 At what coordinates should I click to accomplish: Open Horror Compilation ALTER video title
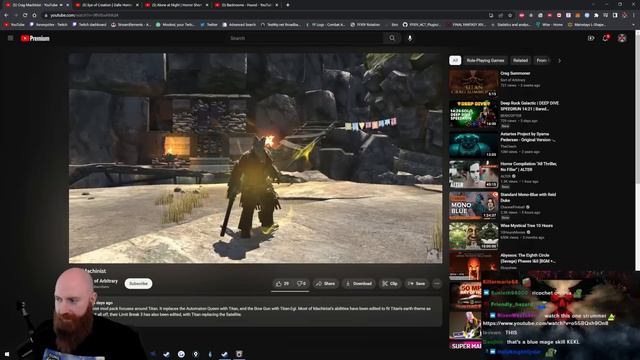(528, 167)
